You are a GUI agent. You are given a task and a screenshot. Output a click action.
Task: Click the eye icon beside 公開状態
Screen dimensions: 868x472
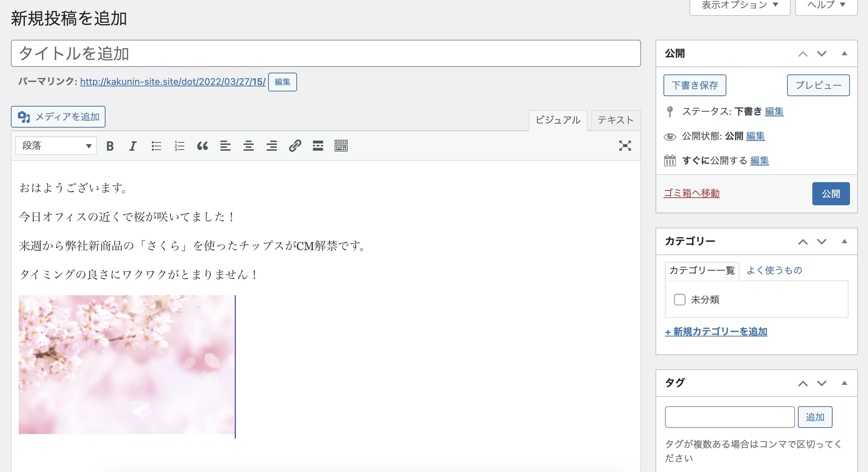pos(670,137)
